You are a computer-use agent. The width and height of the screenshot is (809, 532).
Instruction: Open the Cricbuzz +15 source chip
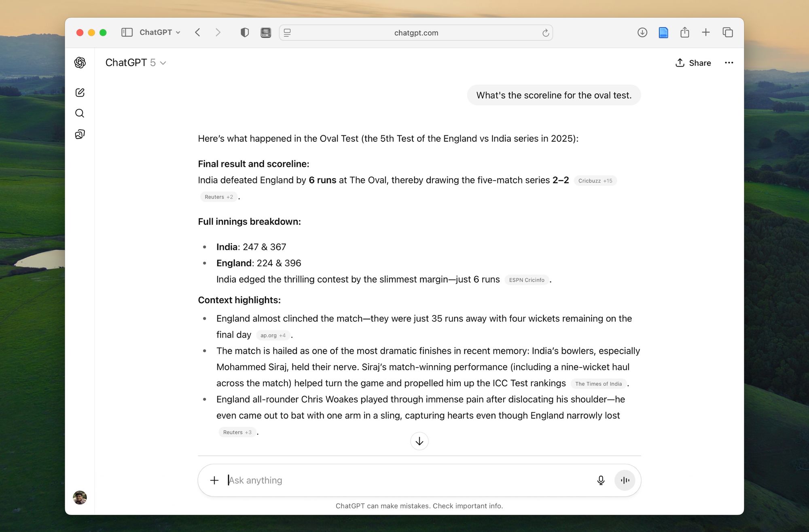point(595,181)
